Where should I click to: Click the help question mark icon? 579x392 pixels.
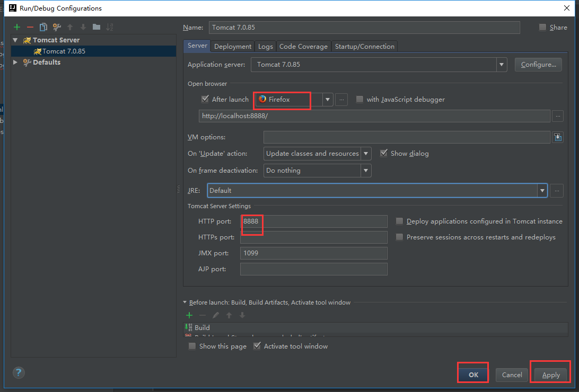19,372
